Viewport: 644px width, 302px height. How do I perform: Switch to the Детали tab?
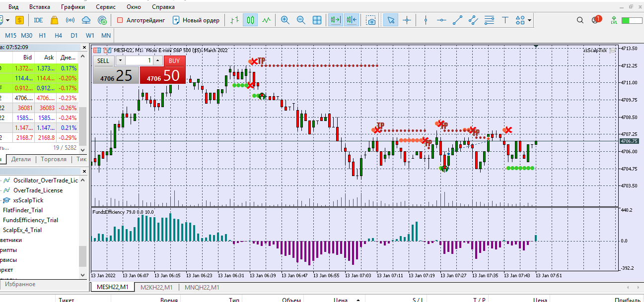coord(21,159)
